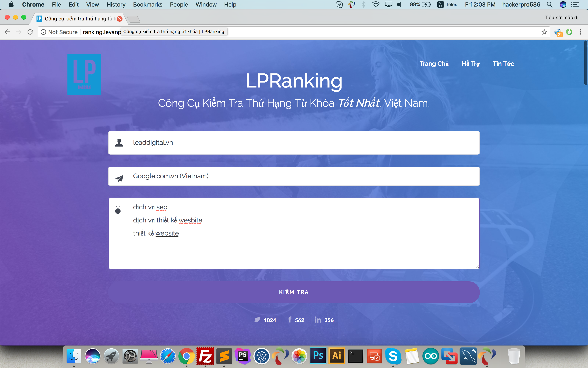Open a new tab
Viewport: 588px width, 368px height.
point(133,19)
